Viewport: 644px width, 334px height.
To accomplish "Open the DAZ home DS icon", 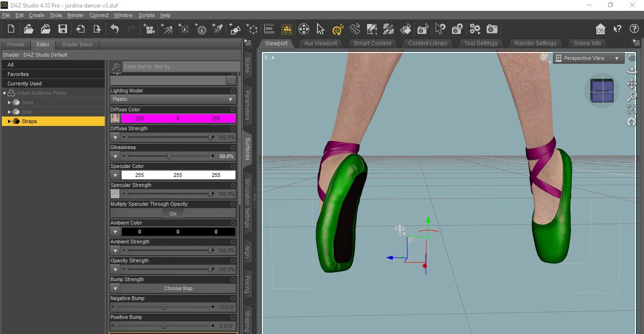I will tap(600, 29).
